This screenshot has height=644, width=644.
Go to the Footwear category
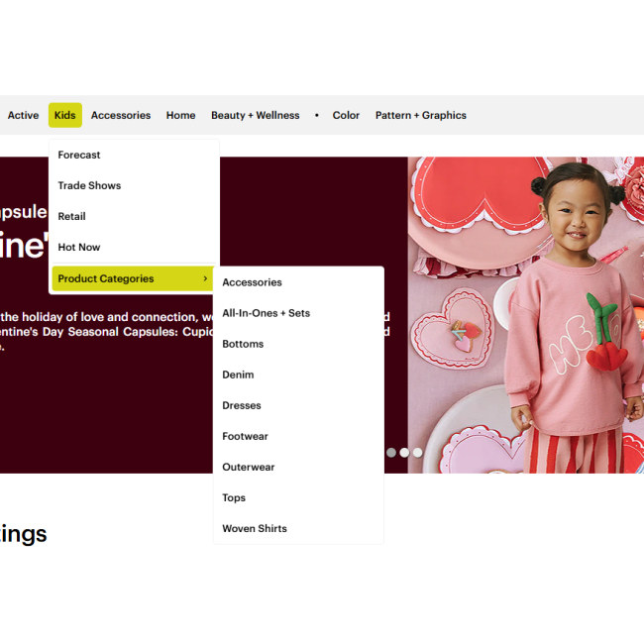[x=245, y=436]
